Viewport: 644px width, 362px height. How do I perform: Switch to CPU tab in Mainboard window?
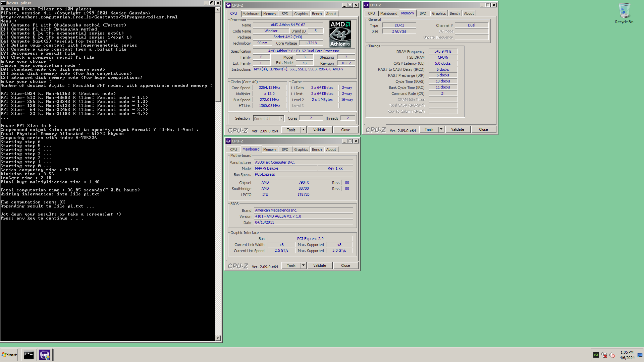233,149
